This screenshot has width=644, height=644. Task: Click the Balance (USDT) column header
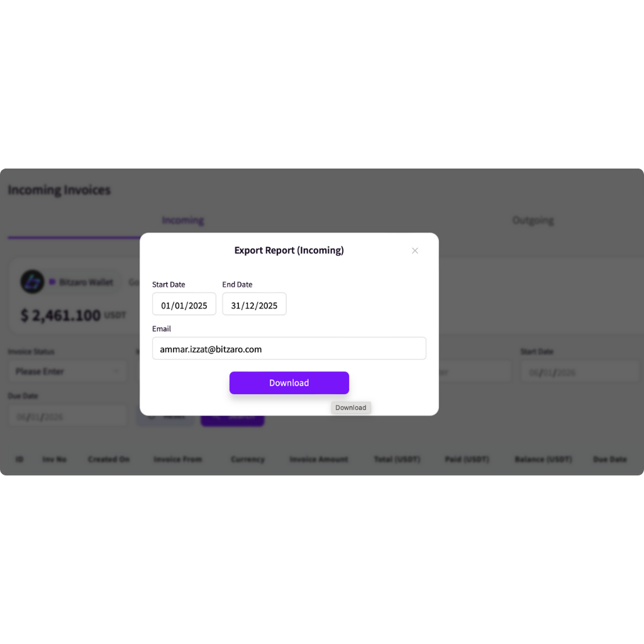(543, 459)
